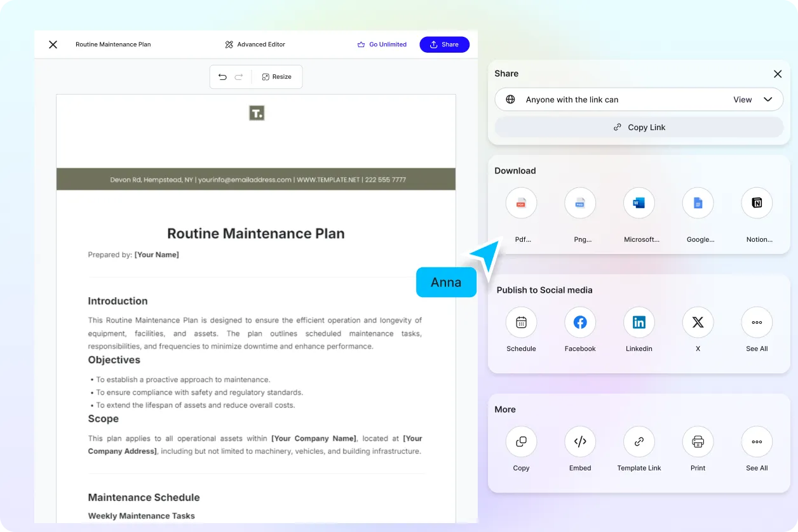Open the Schedule post icon

[521, 323]
